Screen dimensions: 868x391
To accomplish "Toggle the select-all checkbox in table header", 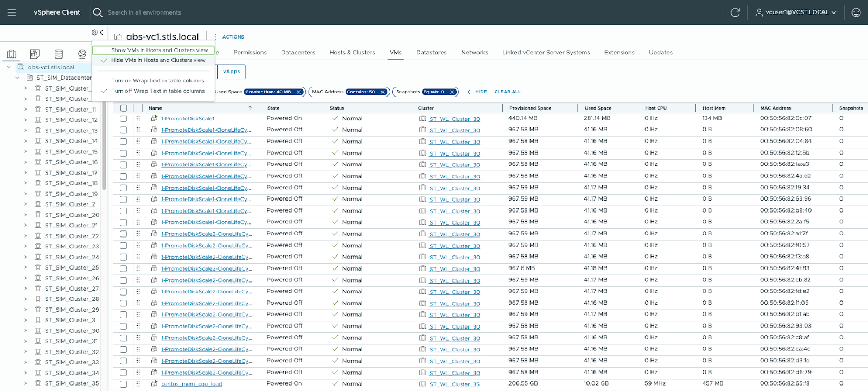I will coord(124,108).
